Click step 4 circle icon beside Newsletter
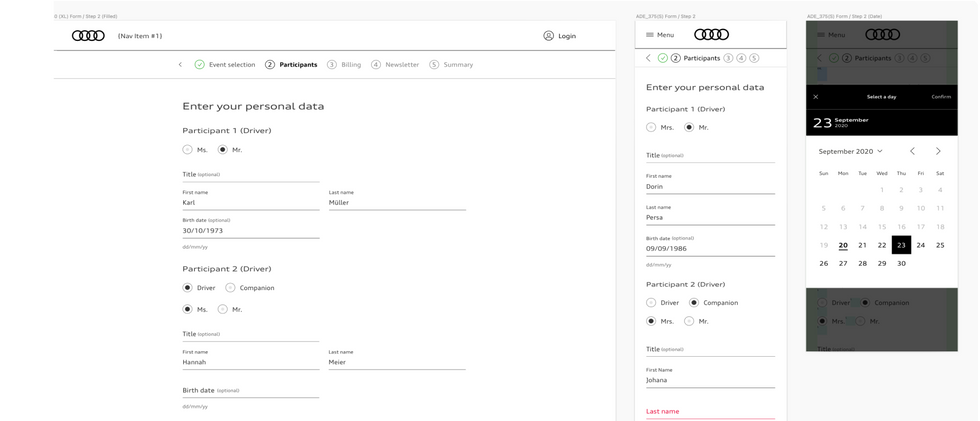The image size is (980, 421). (x=376, y=64)
